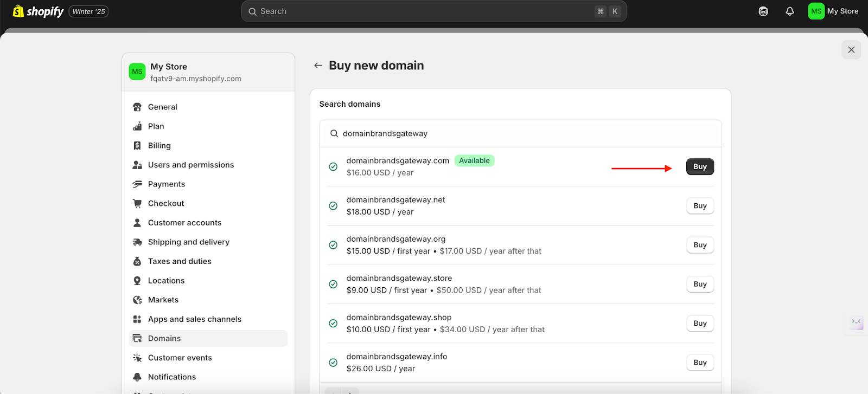Click the domainbrandsgateway.net name
Image resolution: width=868 pixels, height=394 pixels.
[395, 200]
